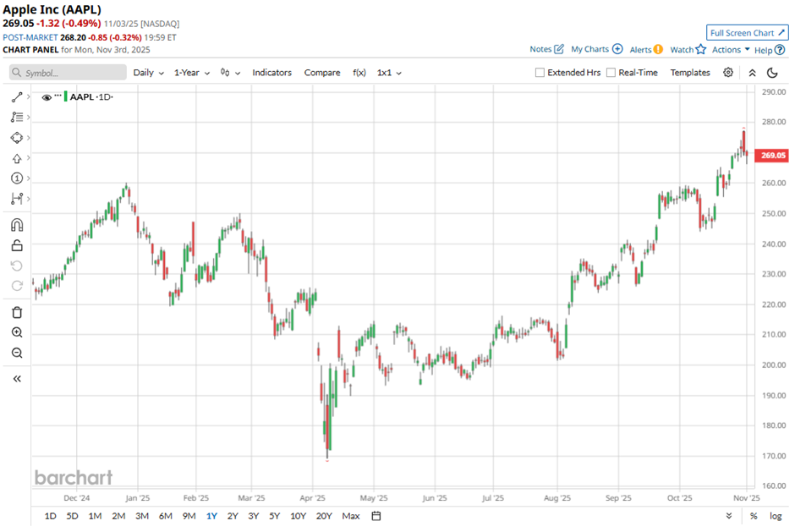The height and width of the screenshot is (532, 795).
Task: Open the 1x1 grid layout dropdown
Action: pyautogui.click(x=389, y=73)
